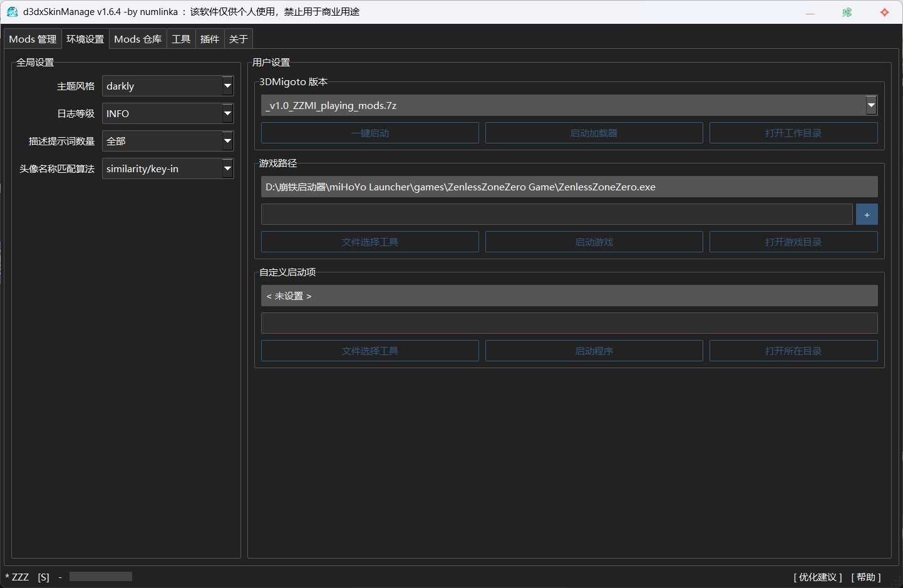Click the 启动程序 button
903x588 pixels.
click(594, 351)
